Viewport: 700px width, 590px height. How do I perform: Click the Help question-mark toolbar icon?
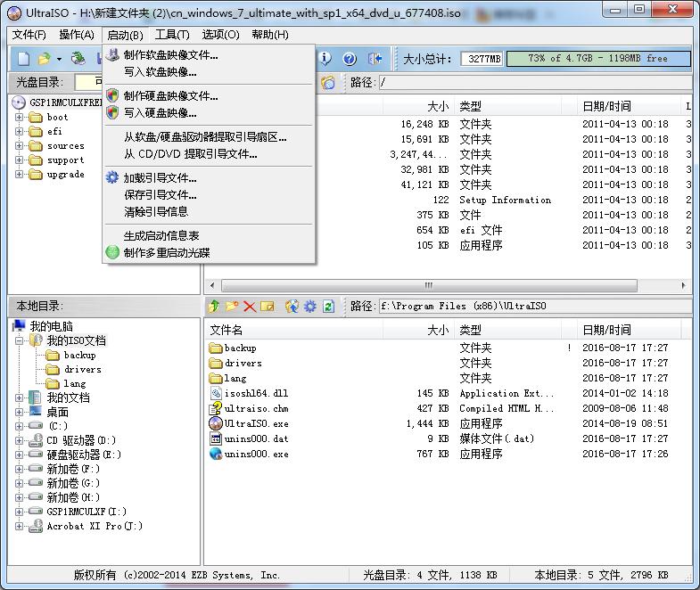[350, 59]
